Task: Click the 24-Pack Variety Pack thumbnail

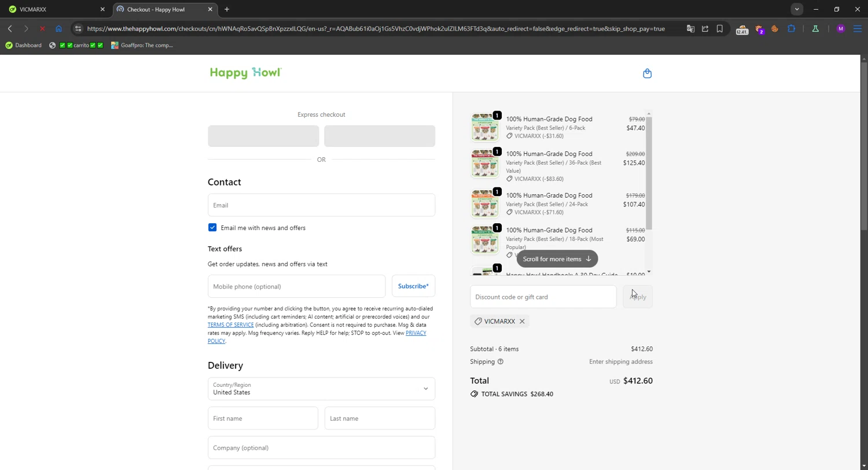Action: (485, 204)
